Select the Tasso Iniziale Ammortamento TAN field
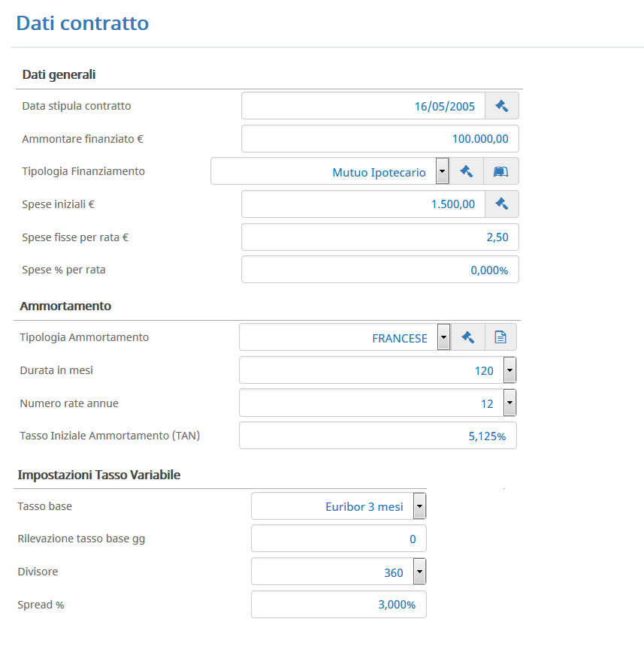Screen dimensions: 644x655 coord(378,435)
